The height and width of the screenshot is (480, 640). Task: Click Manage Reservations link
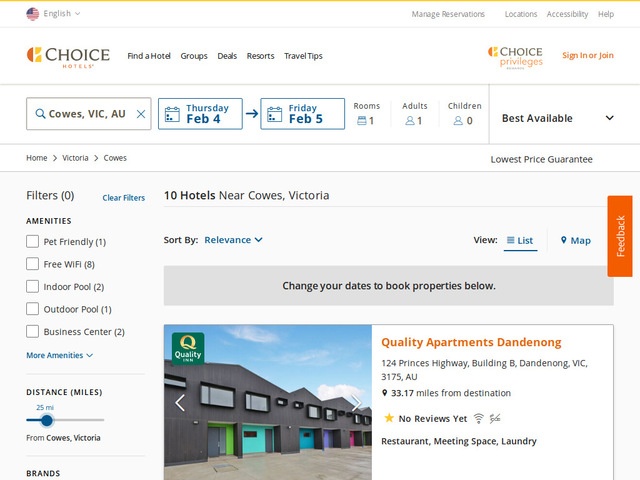[x=448, y=14]
